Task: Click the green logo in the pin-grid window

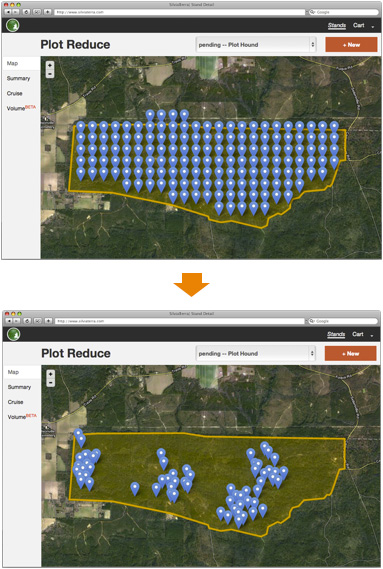Action: point(13,25)
